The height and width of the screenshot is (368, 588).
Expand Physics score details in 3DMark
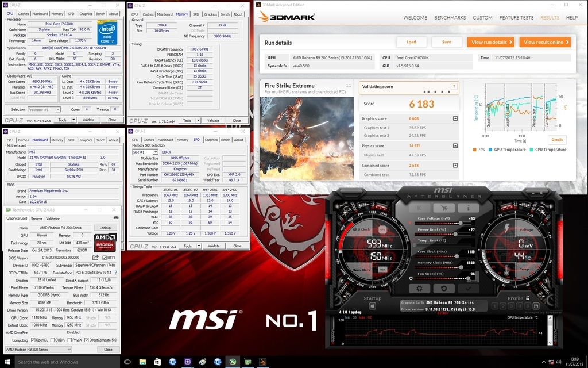[x=455, y=145]
